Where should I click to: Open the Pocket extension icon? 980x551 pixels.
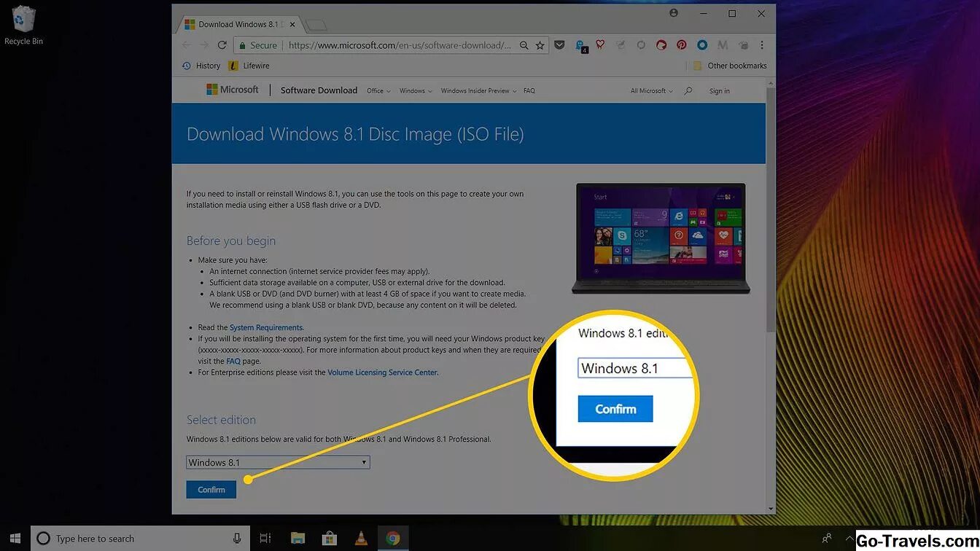[x=559, y=45]
